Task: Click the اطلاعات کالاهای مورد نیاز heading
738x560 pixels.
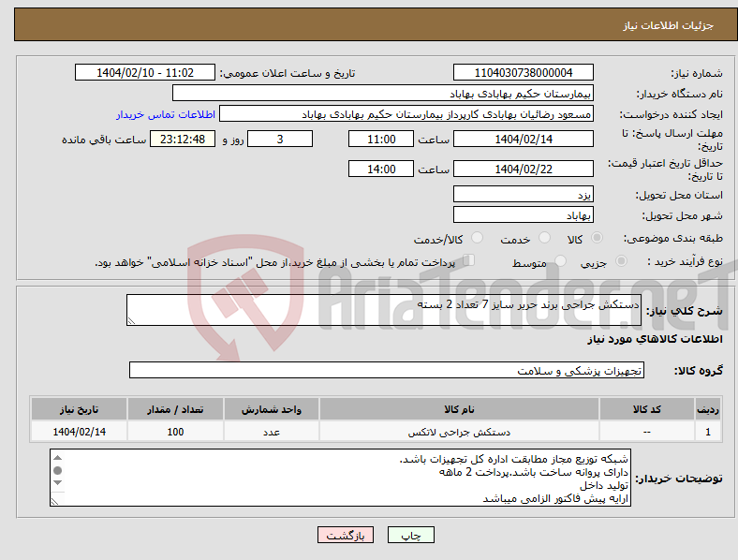Action: point(655,339)
